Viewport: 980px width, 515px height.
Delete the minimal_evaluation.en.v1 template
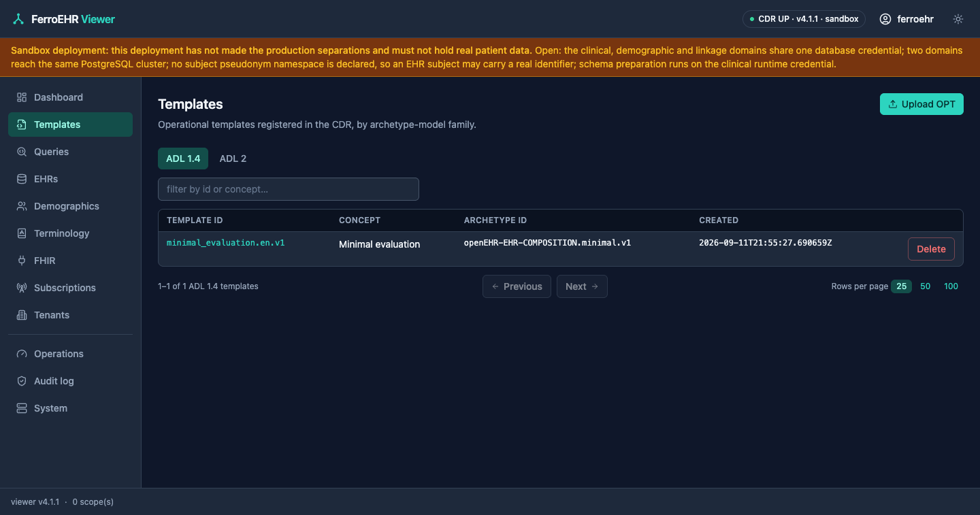click(931, 249)
